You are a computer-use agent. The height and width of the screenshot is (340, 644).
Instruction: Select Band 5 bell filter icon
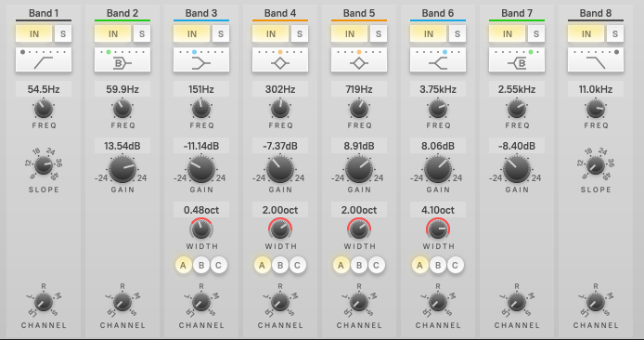pyautogui.click(x=359, y=60)
